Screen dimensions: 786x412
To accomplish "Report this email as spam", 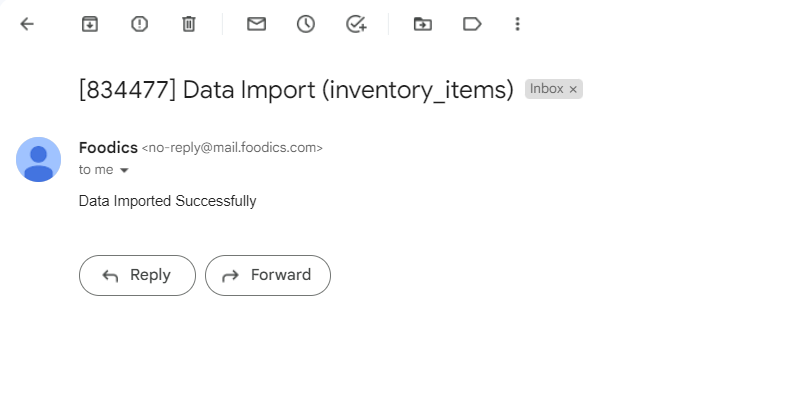I will click(139, 24).
